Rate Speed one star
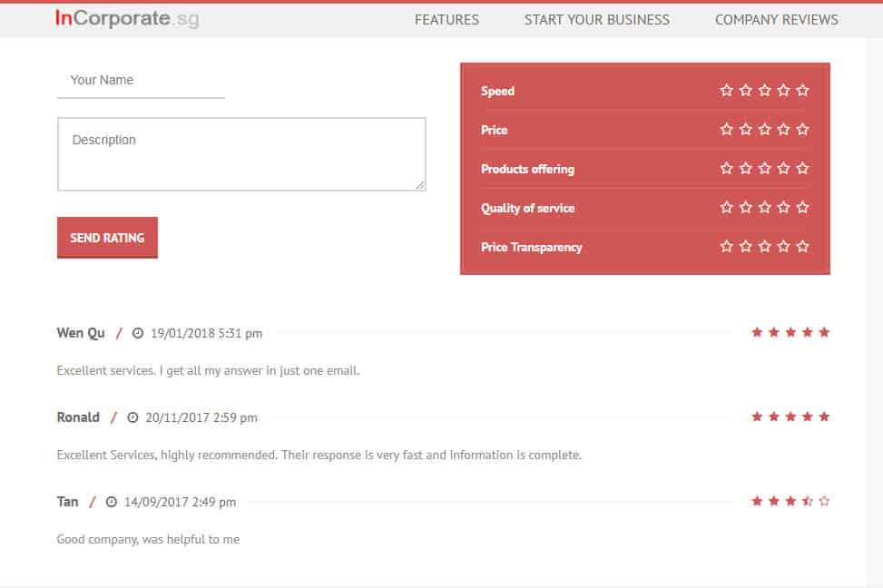 pos(726,90)
